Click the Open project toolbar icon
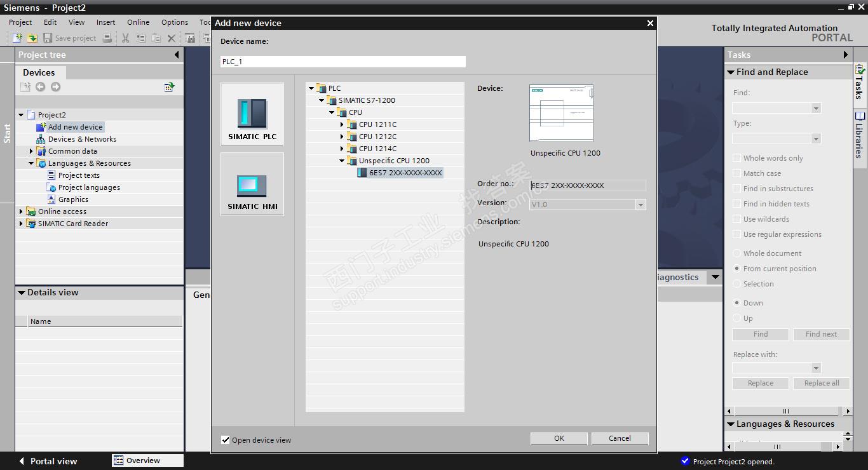 coord(32,38)
